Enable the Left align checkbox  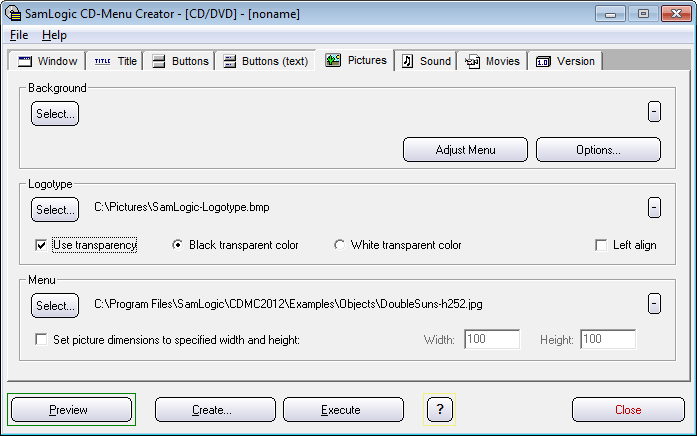coord(601,245)
